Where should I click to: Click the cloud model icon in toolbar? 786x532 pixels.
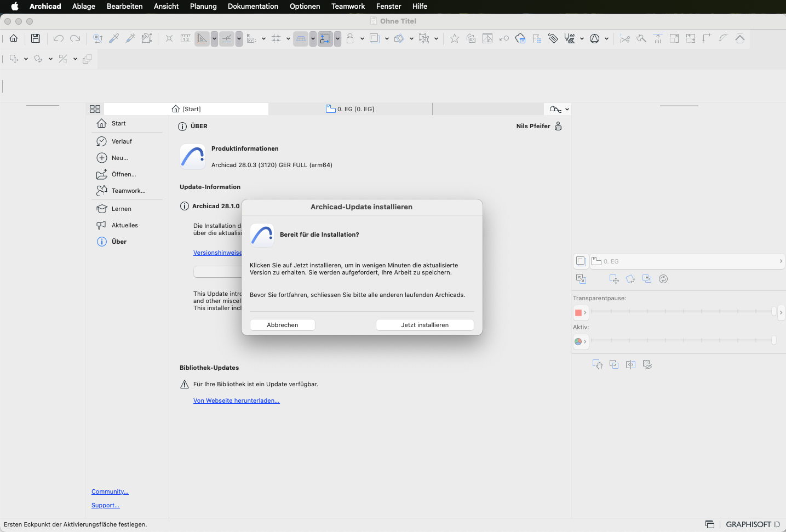point(520,38)
